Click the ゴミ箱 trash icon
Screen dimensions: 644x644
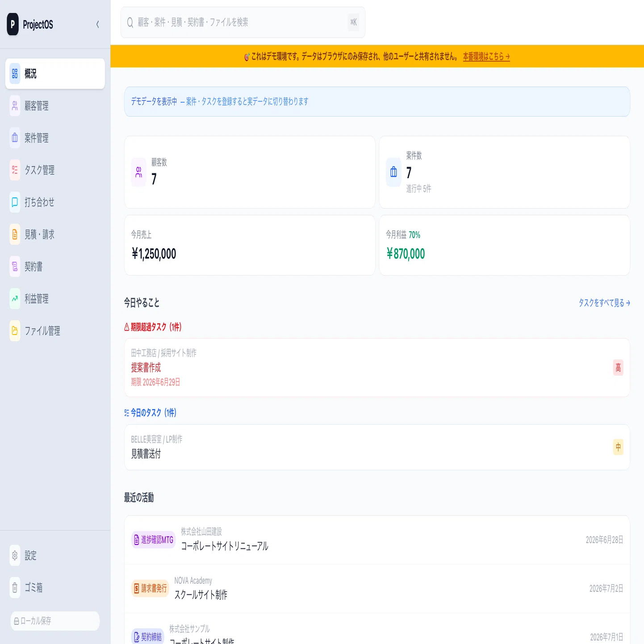(x=15, y=588)
